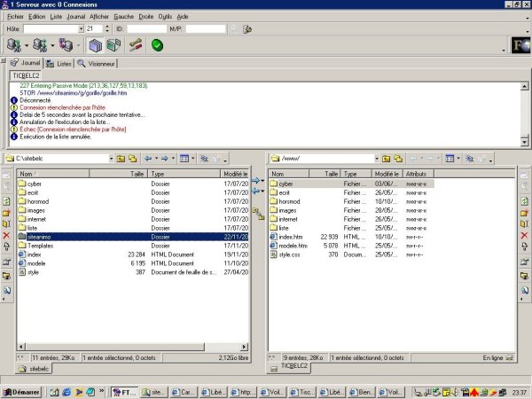This screenshot has width=532, height=399.
Task: Click the local pane scrollbar right arrow
Action: (x=245, y=347)
